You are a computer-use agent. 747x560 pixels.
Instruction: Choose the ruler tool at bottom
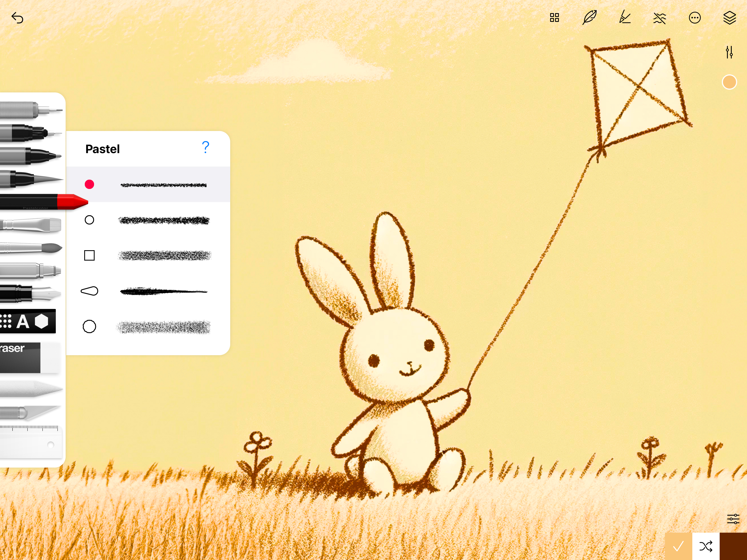[x=30, y=442]
